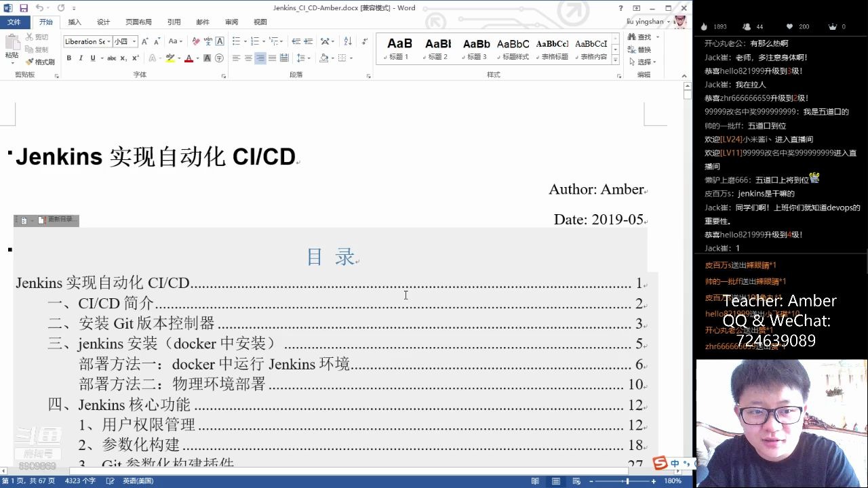Cut selection with 剪切
Image resolution: width=868 pixels, height=488 pixels.
[37, 37]
